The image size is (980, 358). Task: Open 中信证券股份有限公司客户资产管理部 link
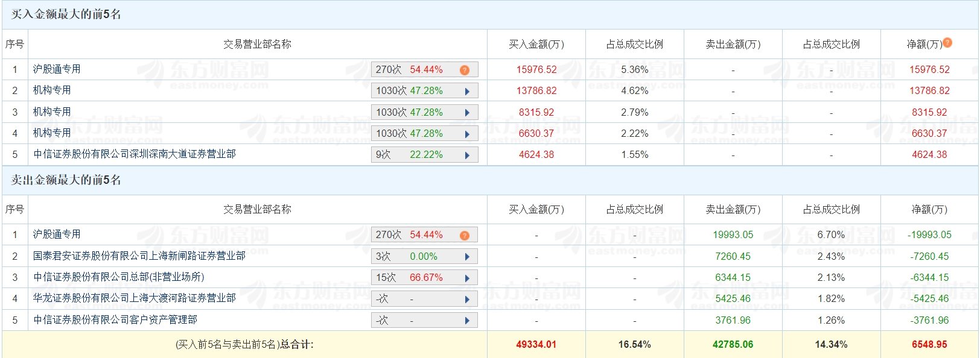tap(115, 320)
